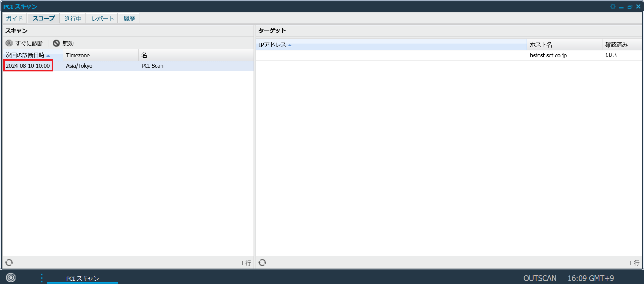The height and width of the screenshot is (284, 644).
Task: Refresh the スキャン list panel
Action: click(9, 263)
